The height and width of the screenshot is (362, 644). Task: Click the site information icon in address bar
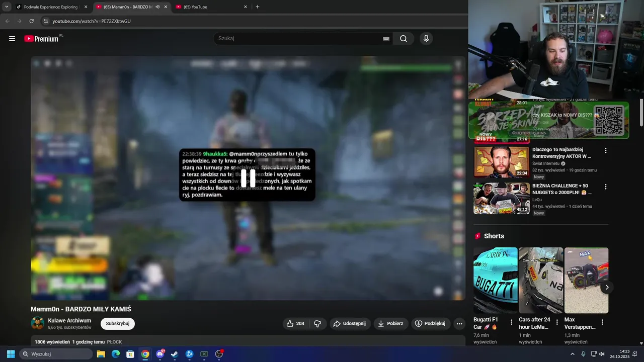45,21
